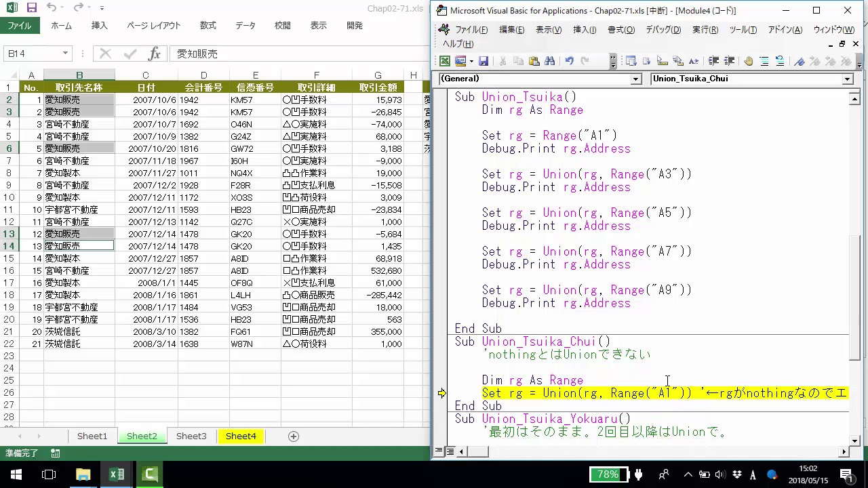
Task: Open the 開発 ribbon tab in Excel
Action: [x=355, y=26]
